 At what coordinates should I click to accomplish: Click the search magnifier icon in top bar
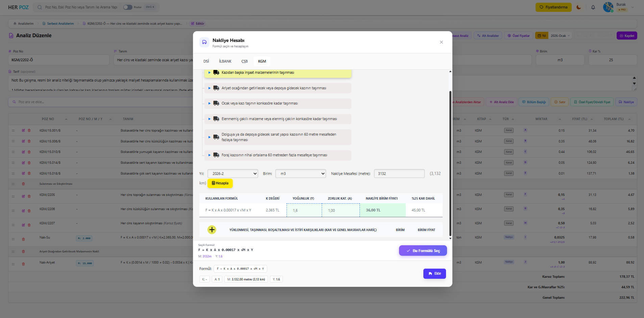(x=40, y=7)
